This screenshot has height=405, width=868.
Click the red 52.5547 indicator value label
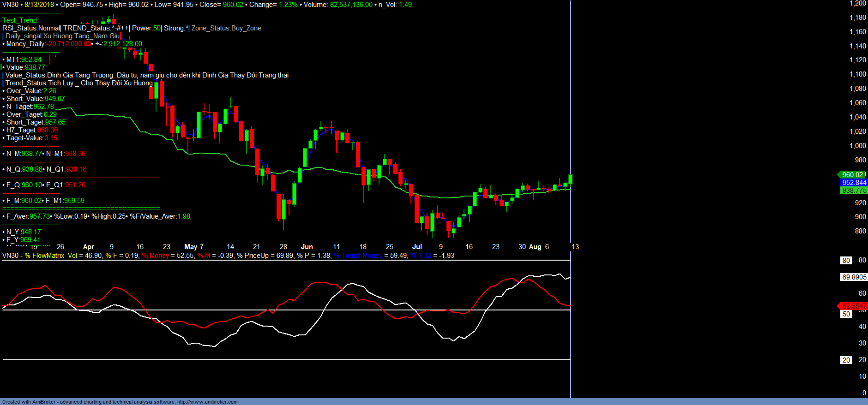[854, 306]
